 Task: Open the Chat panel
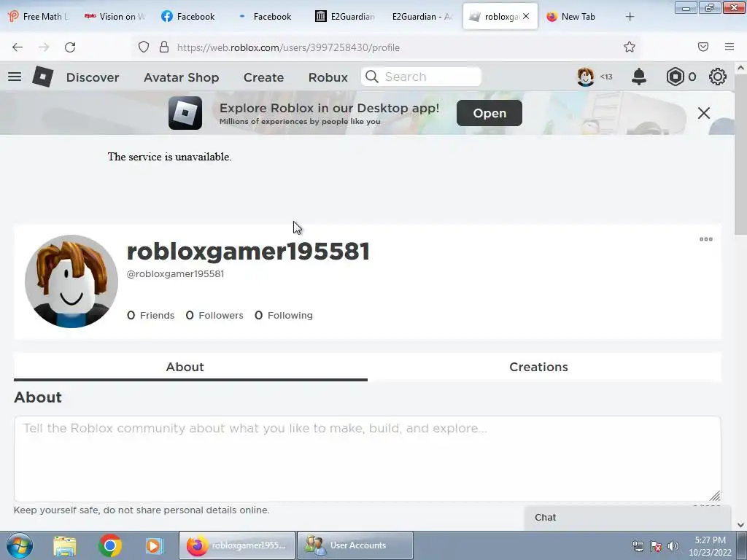(627, 518)
